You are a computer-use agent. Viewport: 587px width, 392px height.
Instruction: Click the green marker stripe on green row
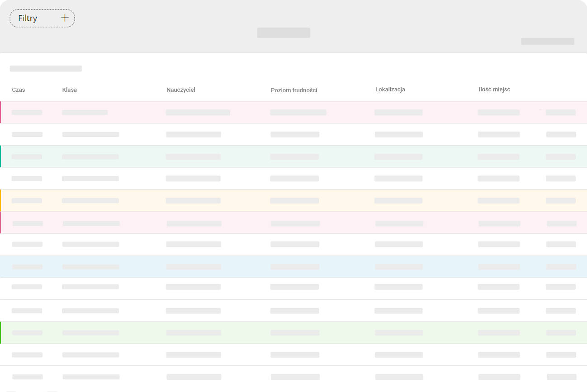click(x=0, y=333)
